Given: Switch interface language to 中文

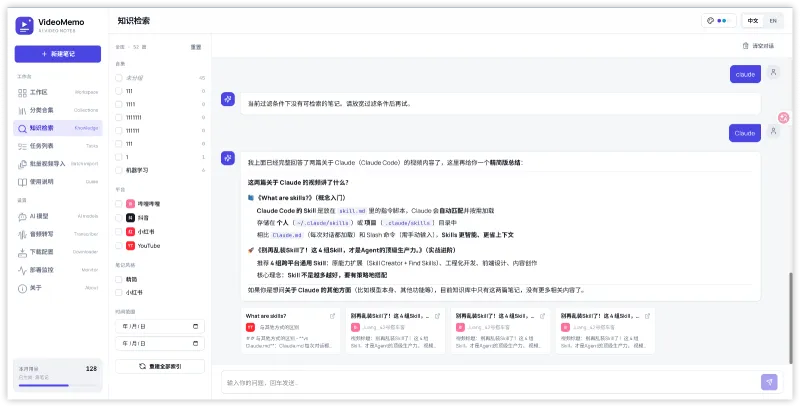Looking at the screenshot, I should (753, 21).
